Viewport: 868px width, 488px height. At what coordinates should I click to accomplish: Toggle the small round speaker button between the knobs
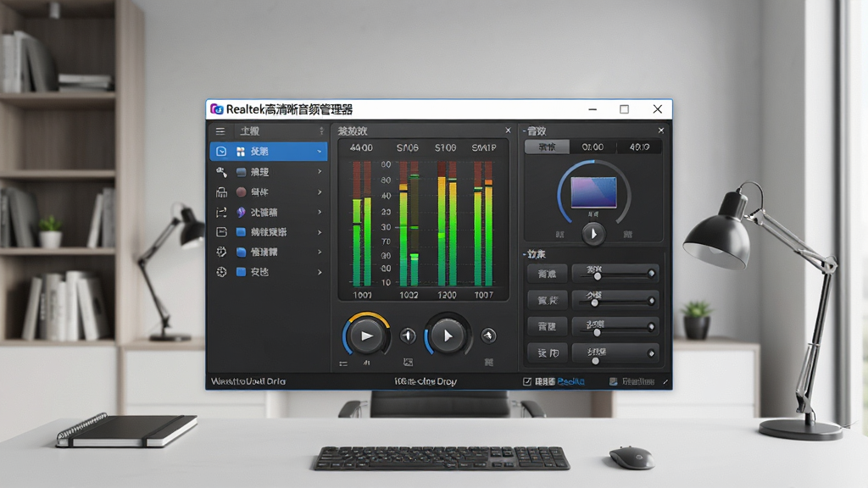tap(408, 335)
